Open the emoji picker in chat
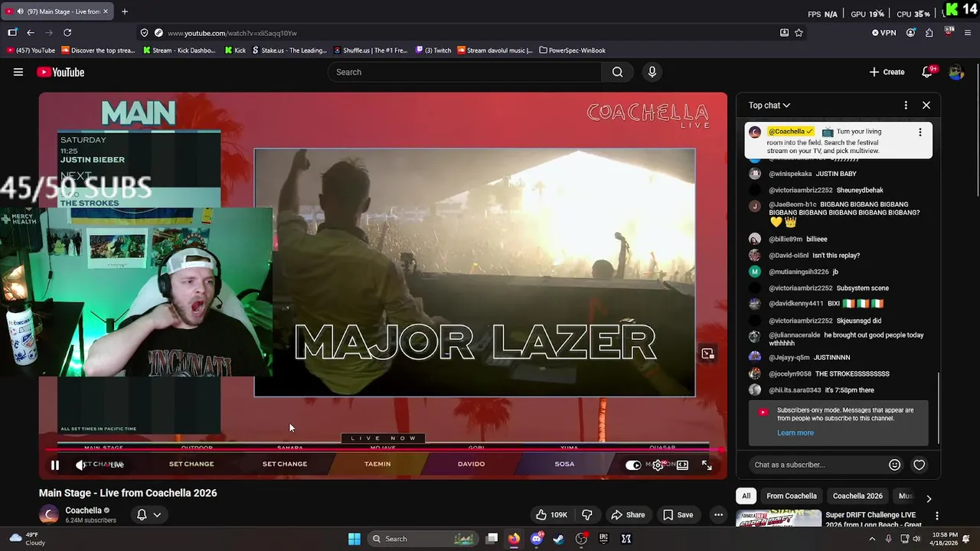The width and height of the screenshot is (980, 551). [x=894, y=465]
